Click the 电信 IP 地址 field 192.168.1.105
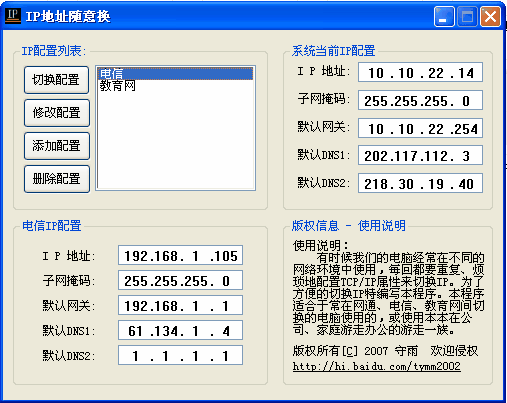The height and width of the screenshot is (403, 507). 180,255
